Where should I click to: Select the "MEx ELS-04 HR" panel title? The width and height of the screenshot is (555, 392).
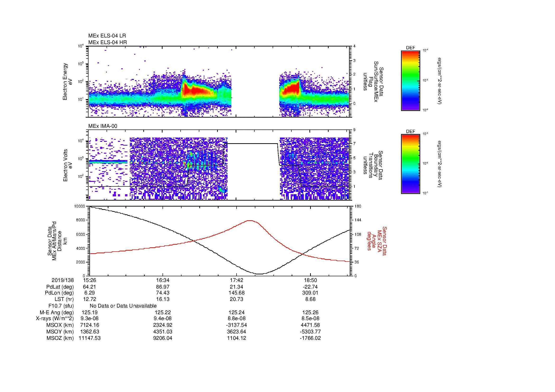click(107, 42)
